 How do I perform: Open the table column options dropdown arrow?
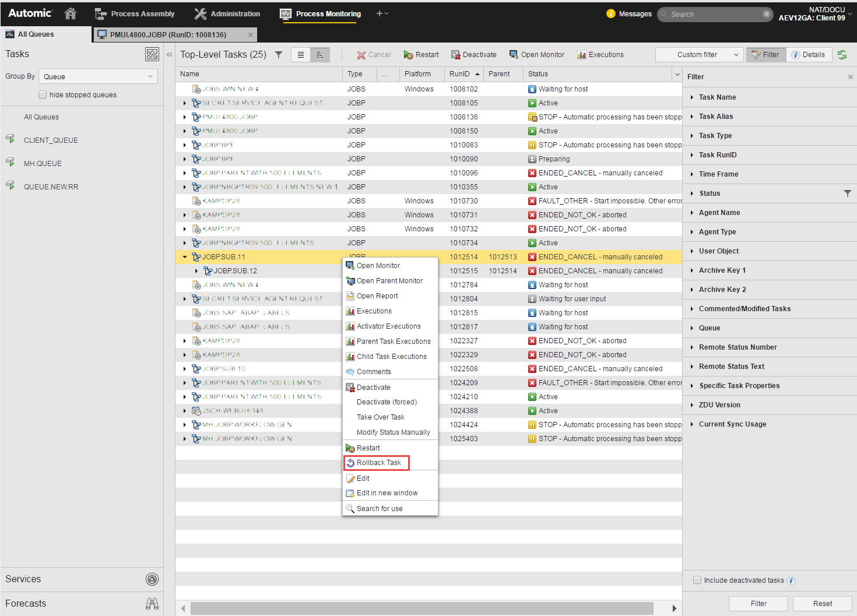pyautogui.click(x=677, y=74)
